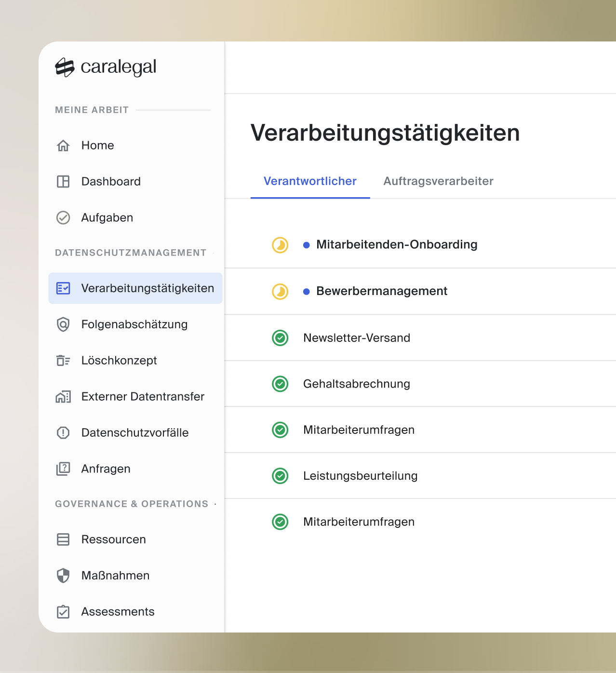
Task: Open Aufgaben in the sidebar
Action: 135,217
